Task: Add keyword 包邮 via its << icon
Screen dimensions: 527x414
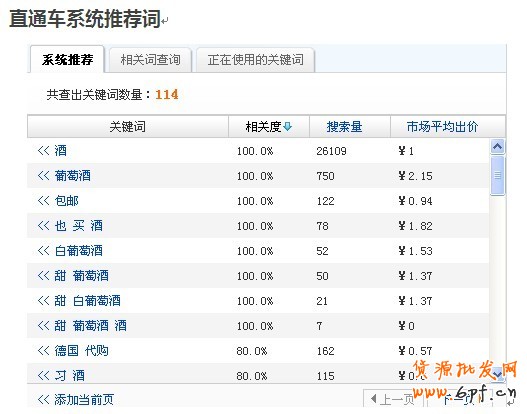Action: pos(44,201)
